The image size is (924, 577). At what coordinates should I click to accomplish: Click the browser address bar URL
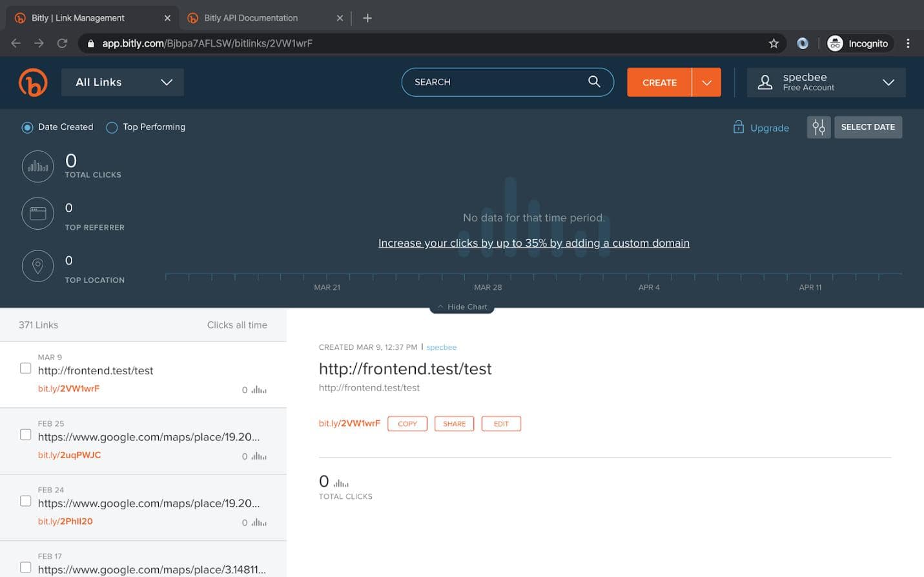tap(207, 43)
